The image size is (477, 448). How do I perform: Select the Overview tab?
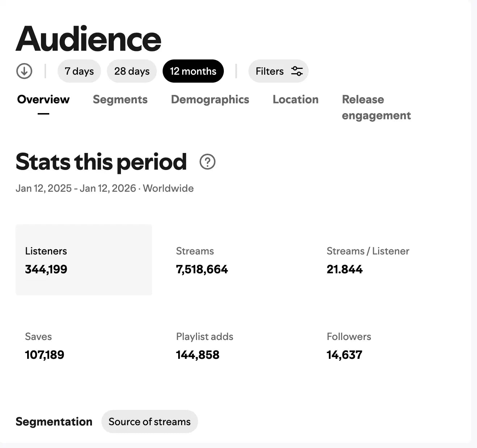43,99
